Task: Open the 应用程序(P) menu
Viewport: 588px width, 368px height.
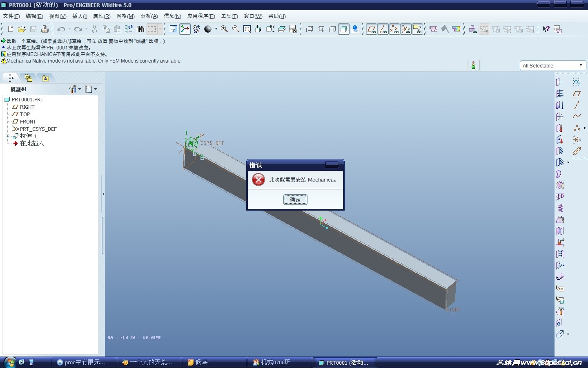Action: (x=201, y=16)
